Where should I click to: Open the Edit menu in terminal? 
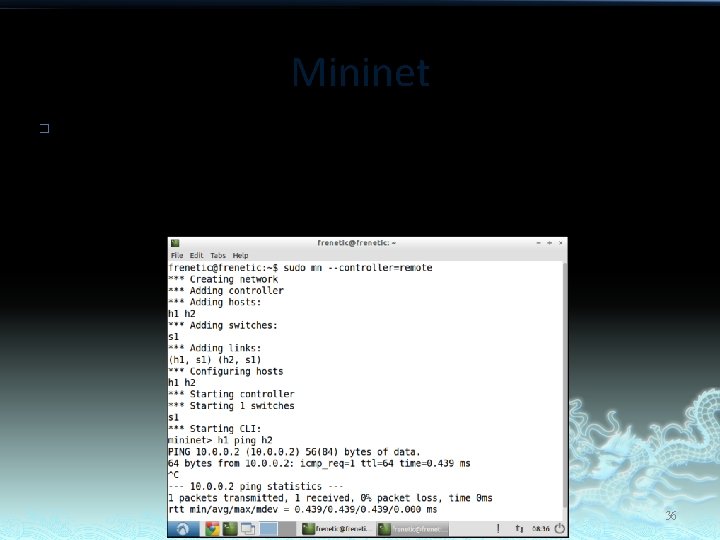(197, 255)
